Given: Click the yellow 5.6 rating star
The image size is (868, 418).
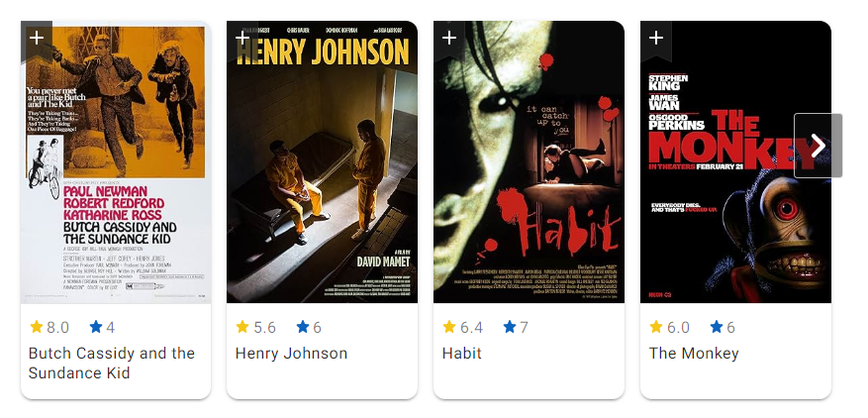Looking at the screenshot, I should [x=242, y=327].
